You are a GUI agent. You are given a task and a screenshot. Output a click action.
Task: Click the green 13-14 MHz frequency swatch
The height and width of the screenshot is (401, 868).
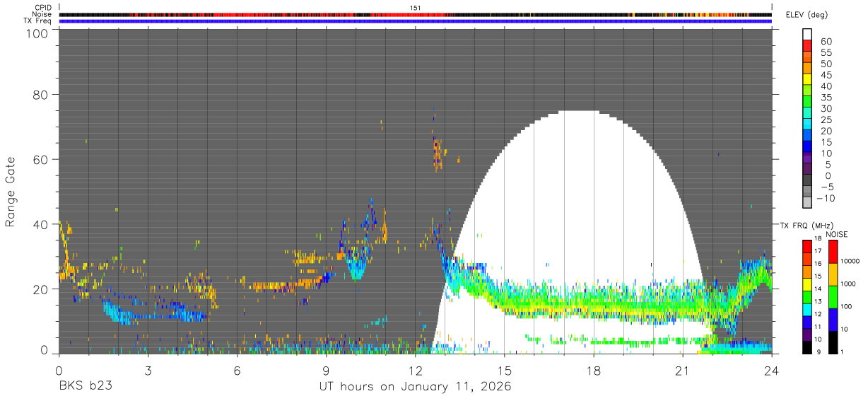pyautogui.click(x=806, y=296)
